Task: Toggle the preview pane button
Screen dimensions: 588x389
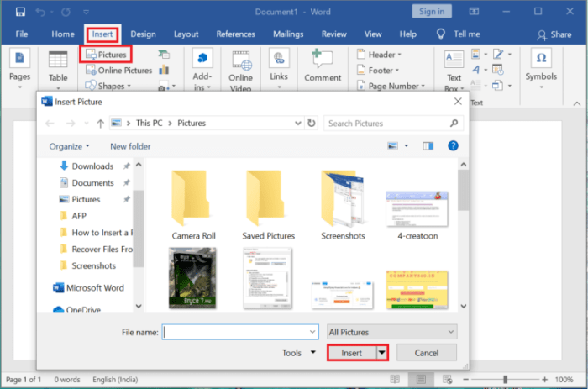Action: [x=428, y=146]
